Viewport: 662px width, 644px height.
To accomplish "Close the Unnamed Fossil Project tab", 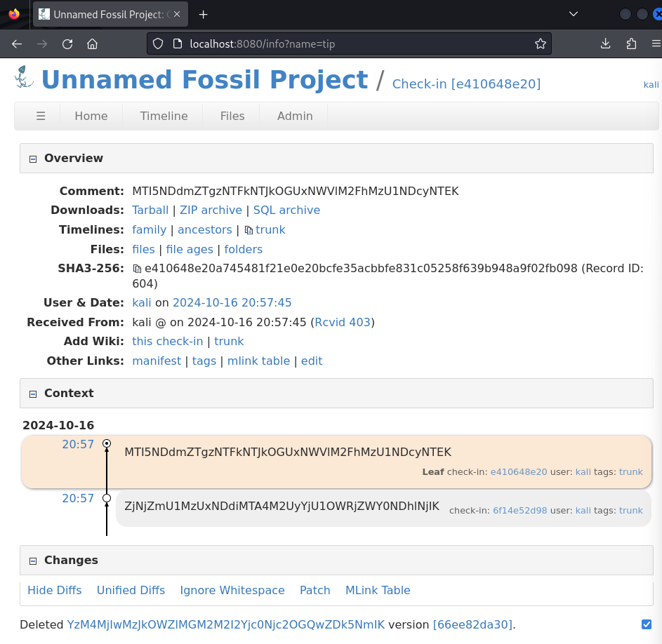I will pos(177,14).
